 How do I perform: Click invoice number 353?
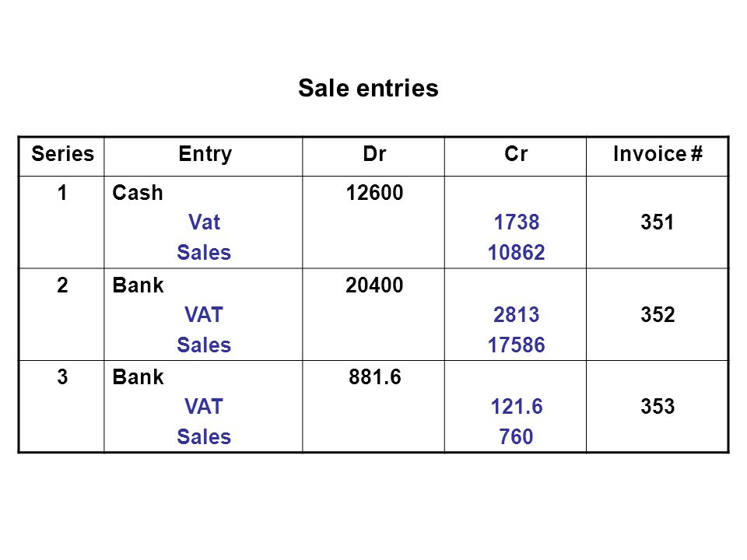pos(658,407)
